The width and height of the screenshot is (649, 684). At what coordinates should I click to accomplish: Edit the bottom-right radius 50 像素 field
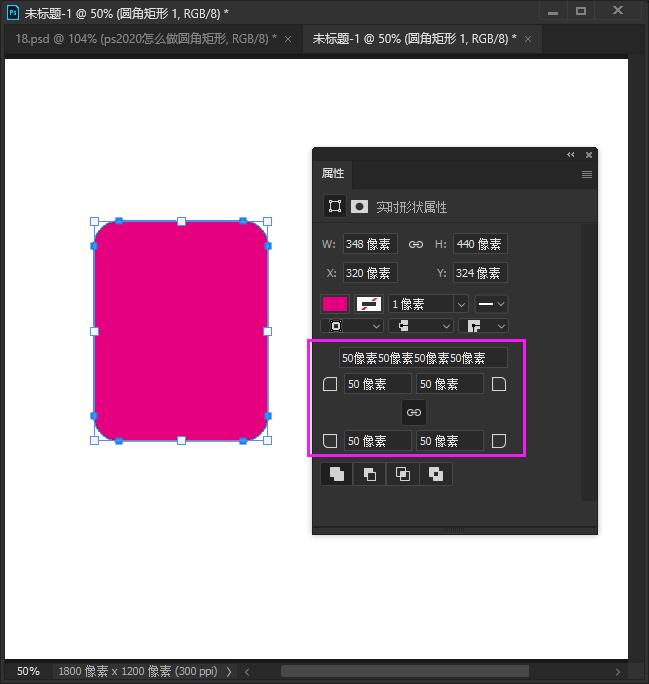point(450,441)
